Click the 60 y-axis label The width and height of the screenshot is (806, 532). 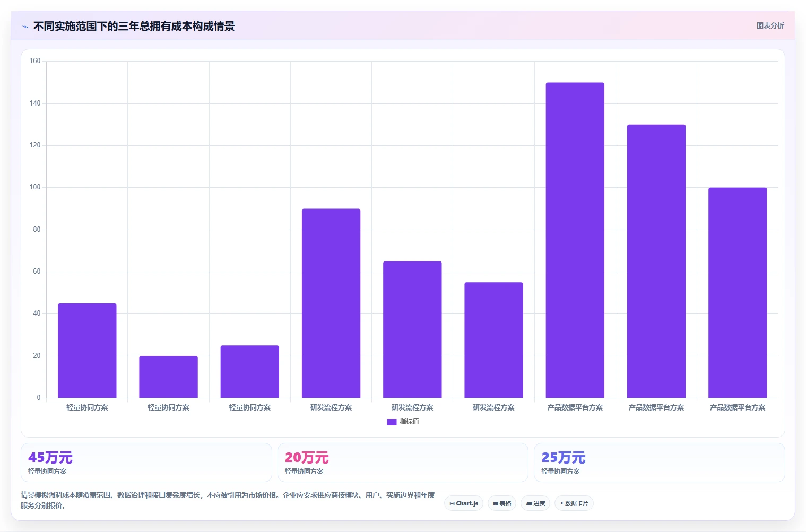(37, 272)
